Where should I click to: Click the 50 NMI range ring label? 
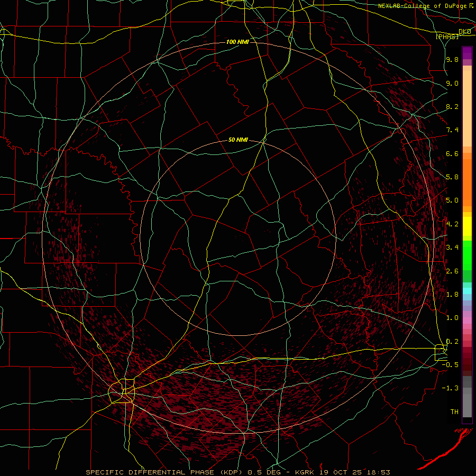coord(238,140)
